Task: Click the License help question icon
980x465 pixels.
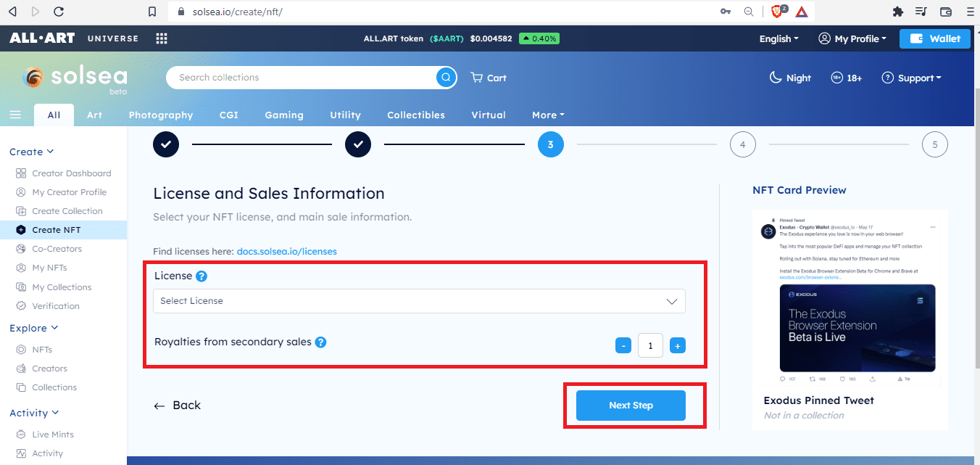Action: (x=202, y=276)
